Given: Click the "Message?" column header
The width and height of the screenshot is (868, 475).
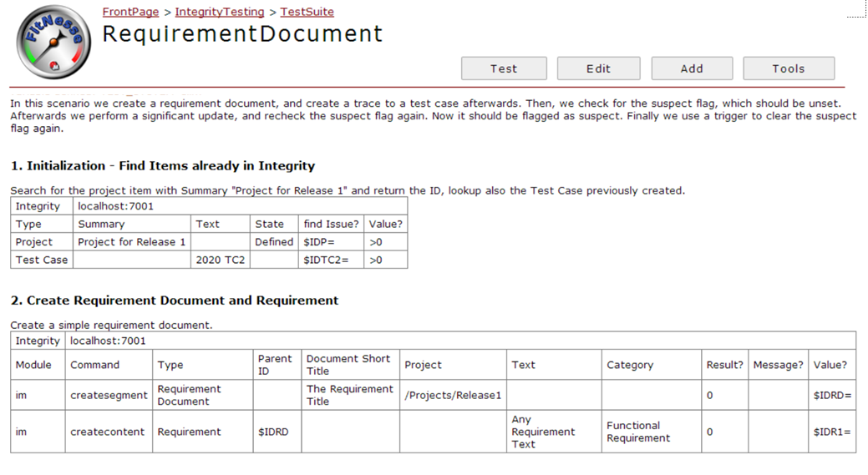Looking at the screenshot, I should (779, 365).
